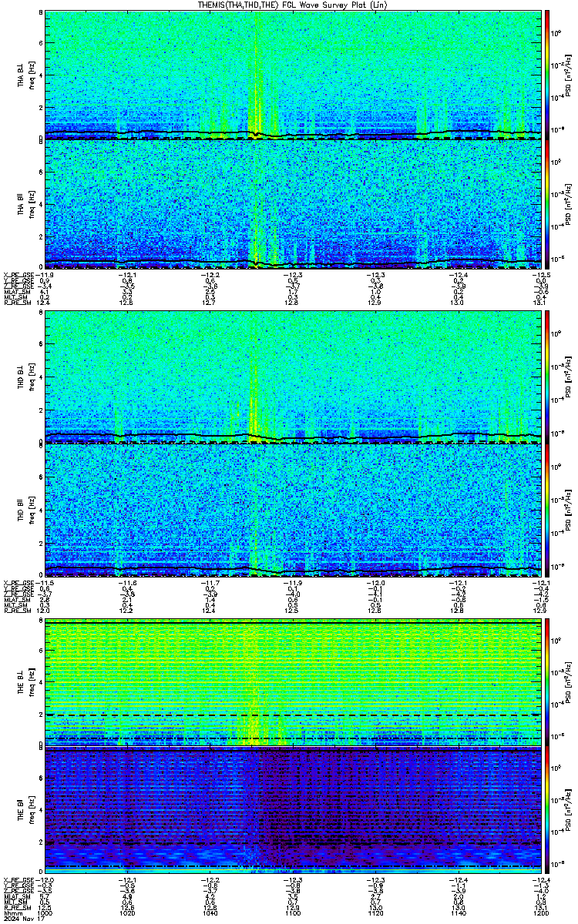This screenshot has height=924, width=578.
Task: Click the X_RE_GSE row label under THA panels
Action: pos(18,274)
